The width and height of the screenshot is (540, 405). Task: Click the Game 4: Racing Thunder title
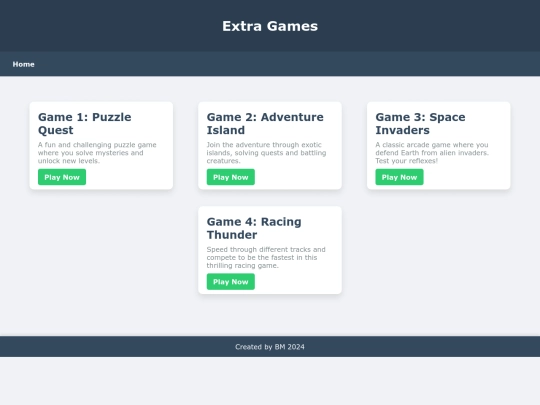254,228
